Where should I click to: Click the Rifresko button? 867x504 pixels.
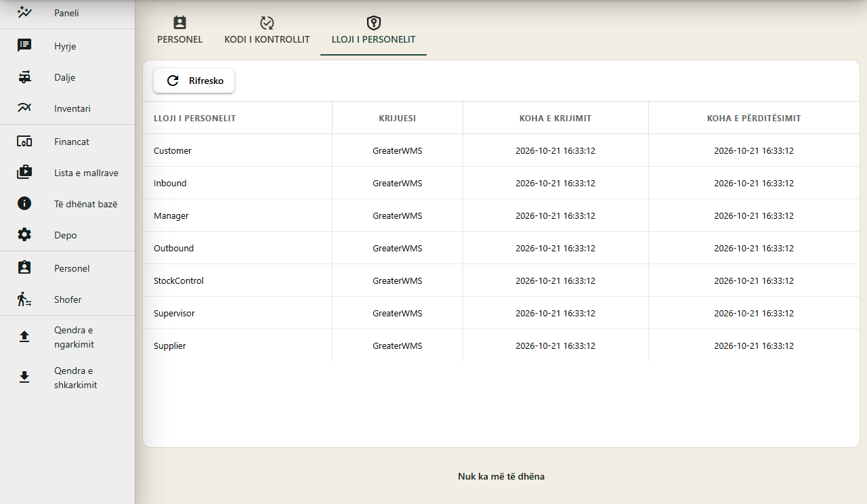coord(194,81)
